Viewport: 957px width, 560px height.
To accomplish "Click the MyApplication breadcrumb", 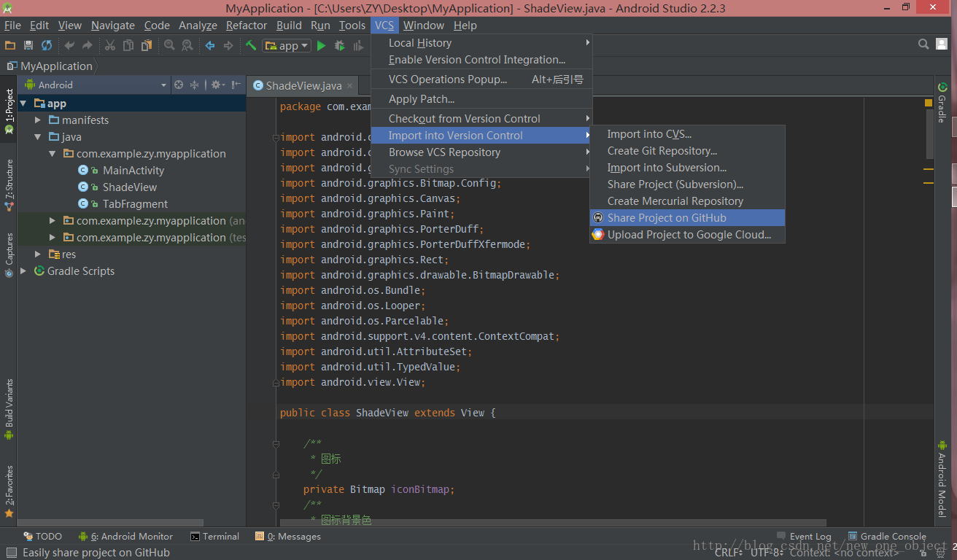I will (49, 66).
